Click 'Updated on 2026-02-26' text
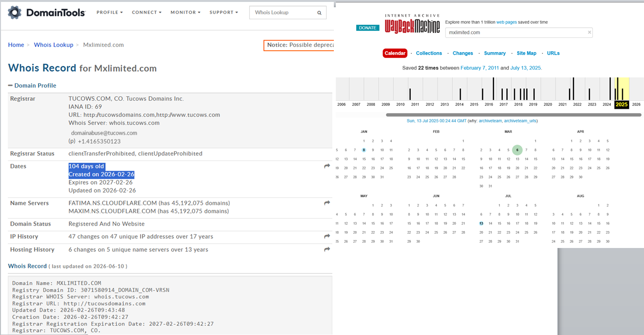This screenshot has height=335, width=644. coord(102,190)
